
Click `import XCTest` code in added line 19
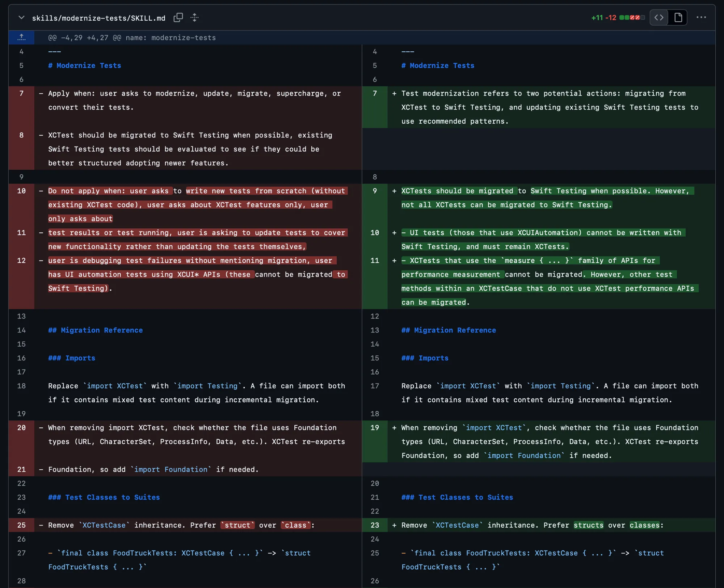coord(494,428)
